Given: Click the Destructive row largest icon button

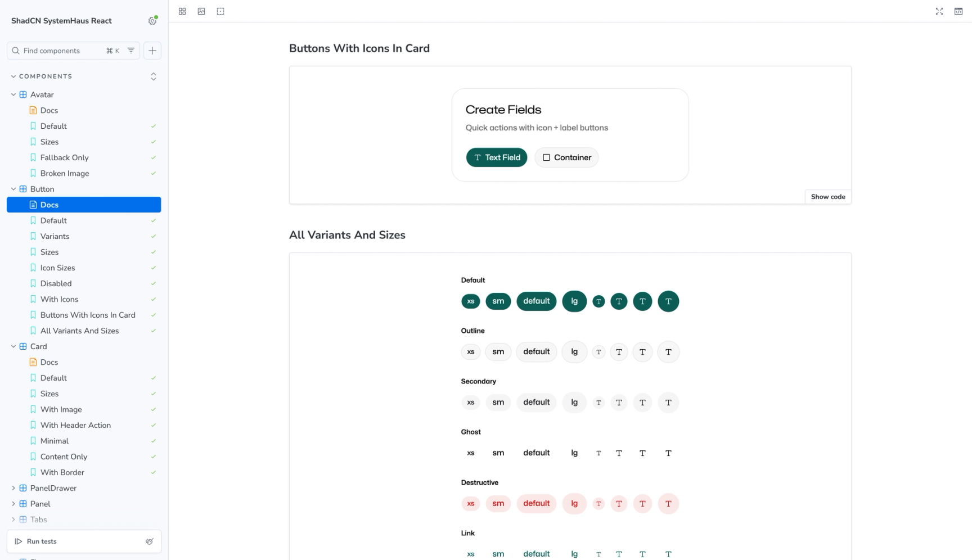Looking at the screenshot, I should pos(668,504).
